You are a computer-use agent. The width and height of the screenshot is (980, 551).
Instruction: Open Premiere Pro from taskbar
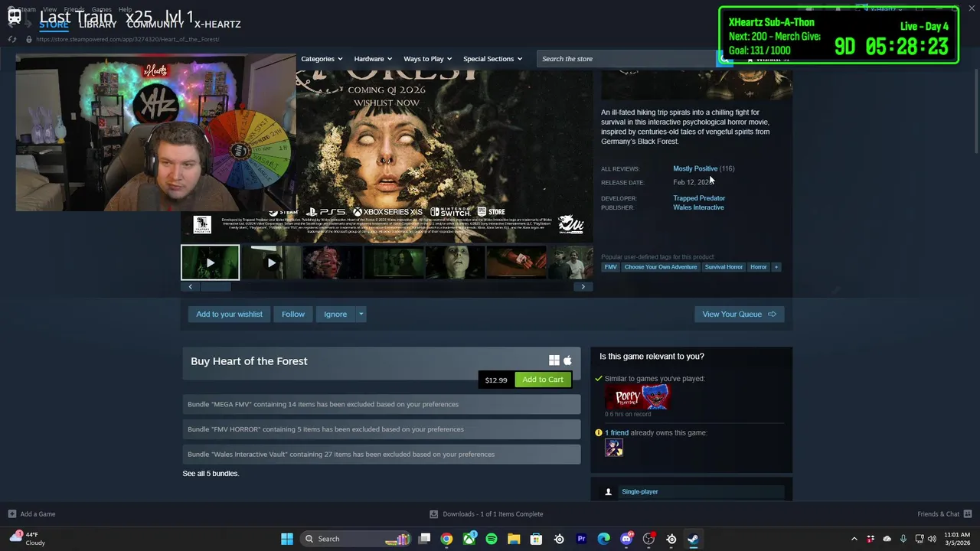click(x=581, y=539)
